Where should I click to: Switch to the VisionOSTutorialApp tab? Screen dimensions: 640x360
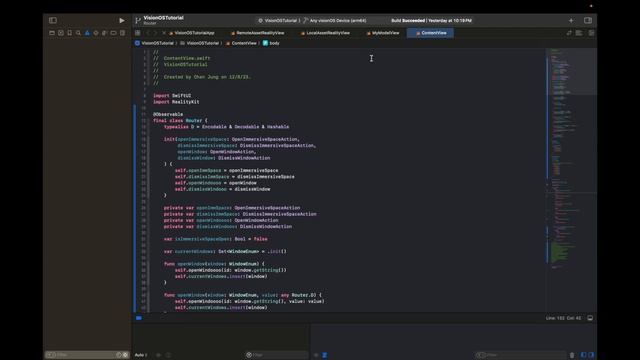(x=192, y=33)
